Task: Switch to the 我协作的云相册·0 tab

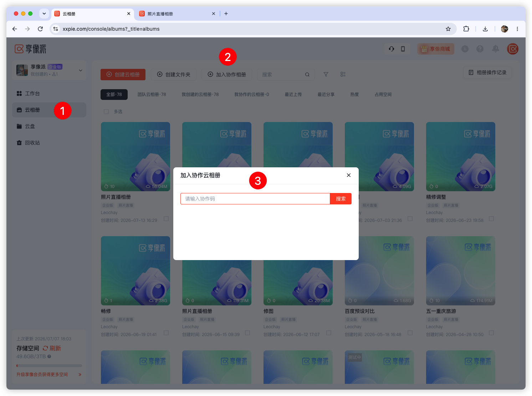Action: pos(252,95)
